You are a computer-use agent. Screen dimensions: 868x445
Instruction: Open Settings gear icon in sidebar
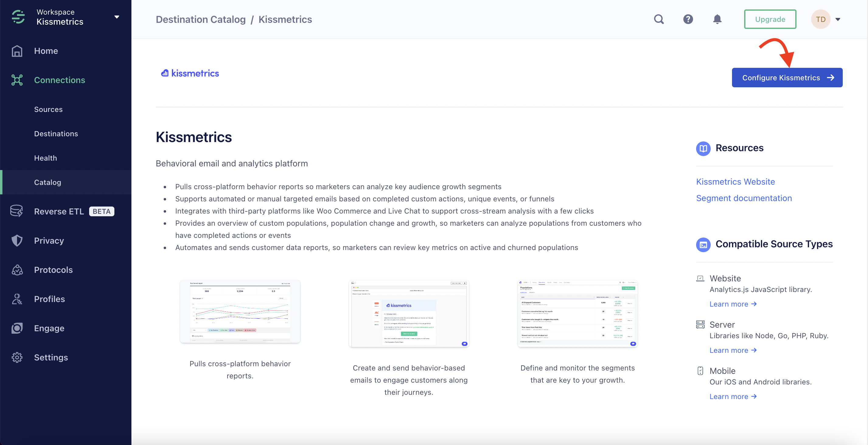(x=17, y=357)
